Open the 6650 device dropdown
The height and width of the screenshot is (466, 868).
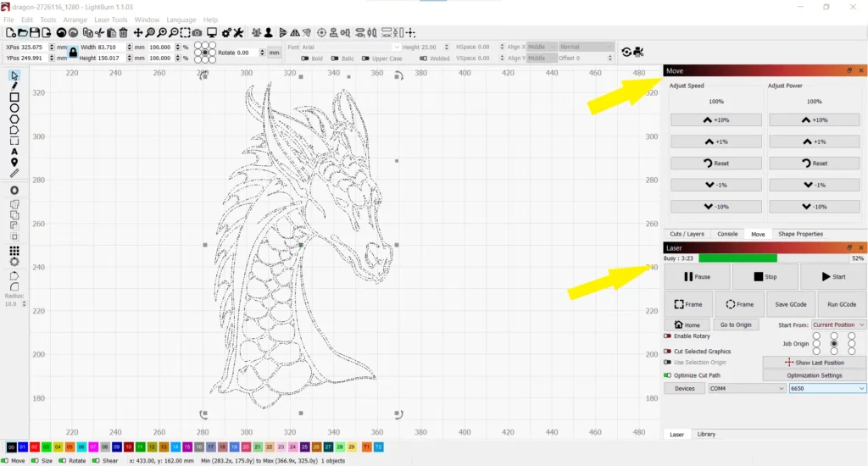click(x=826, y=388)
